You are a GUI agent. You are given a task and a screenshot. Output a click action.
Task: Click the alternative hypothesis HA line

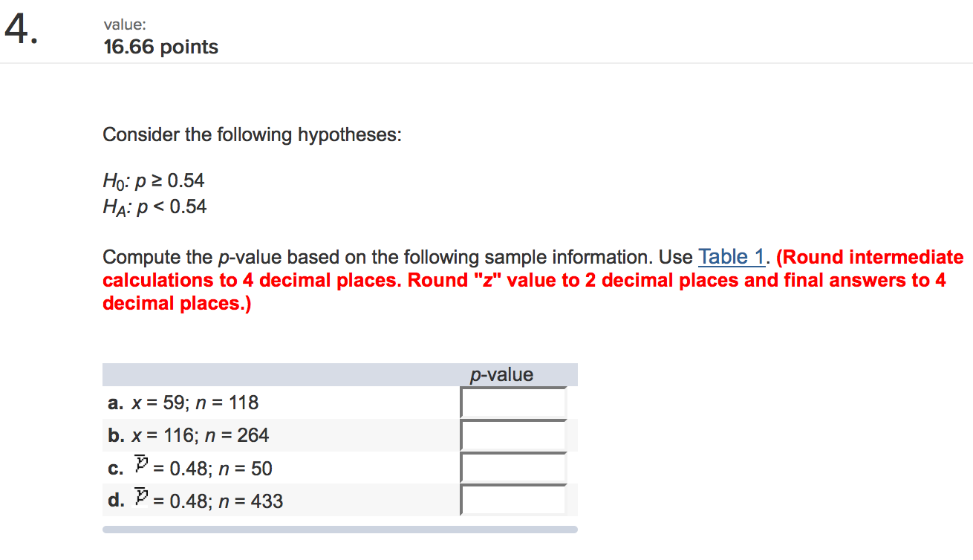tap(154, 206)
